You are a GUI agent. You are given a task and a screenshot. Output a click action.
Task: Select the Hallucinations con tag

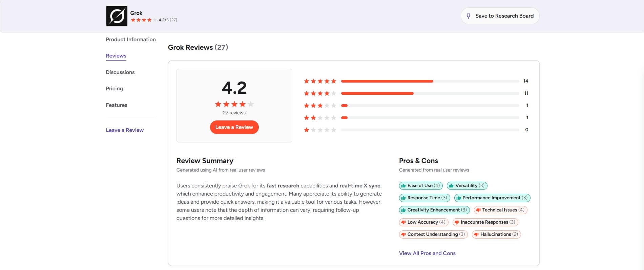[496, 234]
